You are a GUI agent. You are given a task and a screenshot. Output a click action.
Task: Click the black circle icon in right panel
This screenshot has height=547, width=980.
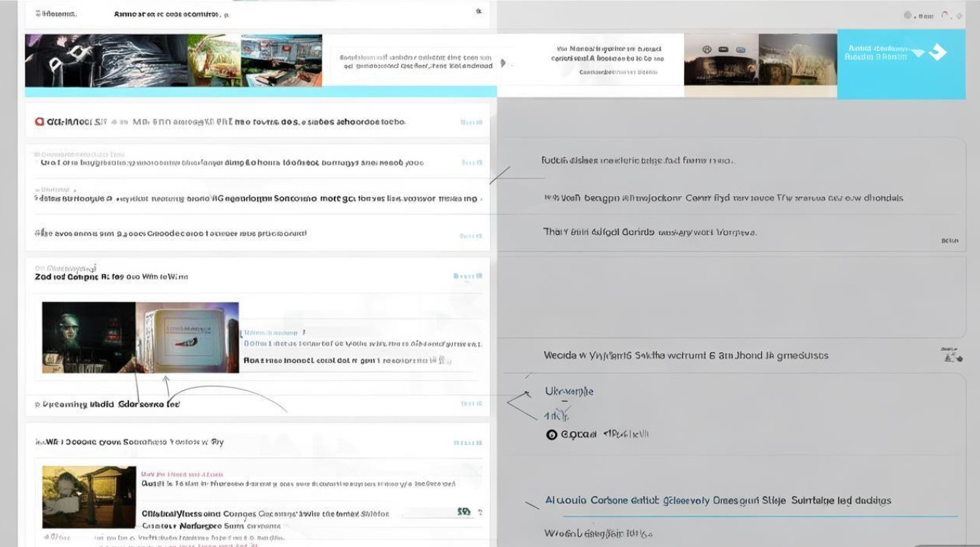(551, 435)
